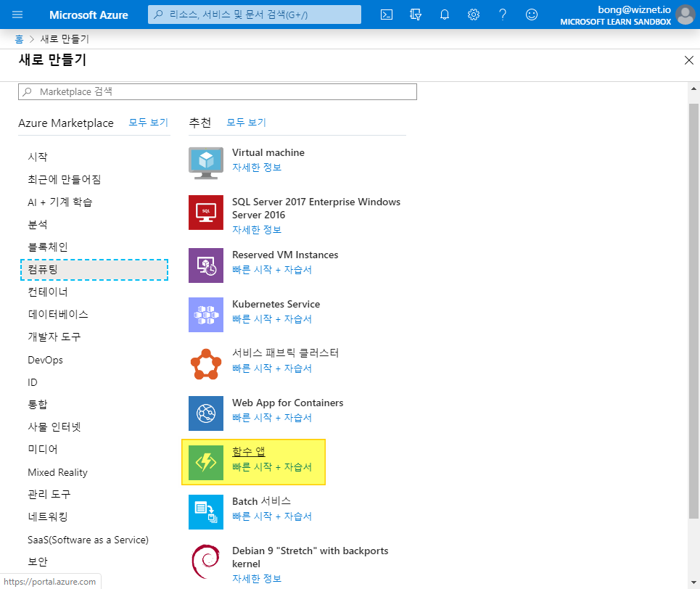This screenshot has height=589, width=700.
Task: Open the account avatar for bong@wiznet.io
Action: tap(685, 15)
